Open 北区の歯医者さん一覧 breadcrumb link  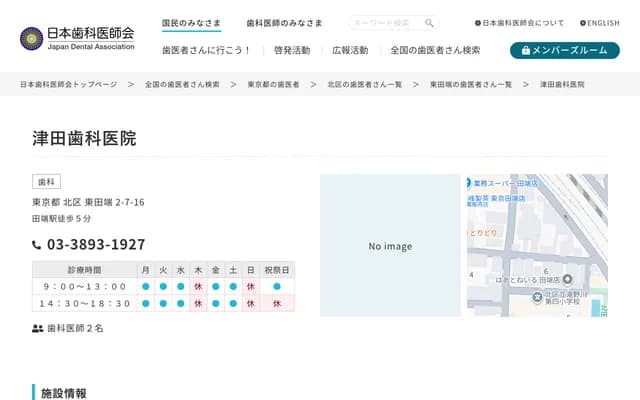[x=364, y=85]
